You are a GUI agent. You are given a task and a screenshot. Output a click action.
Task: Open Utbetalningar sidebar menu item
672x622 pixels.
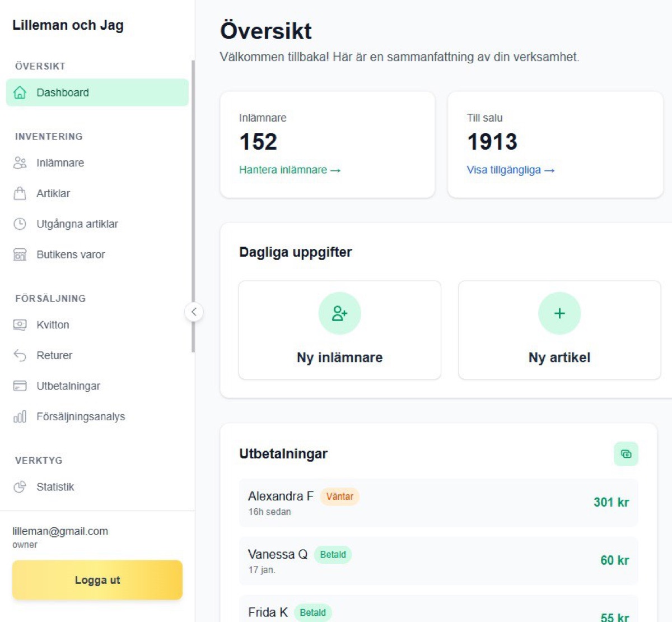pyautogui.click(x=97, y=386)
